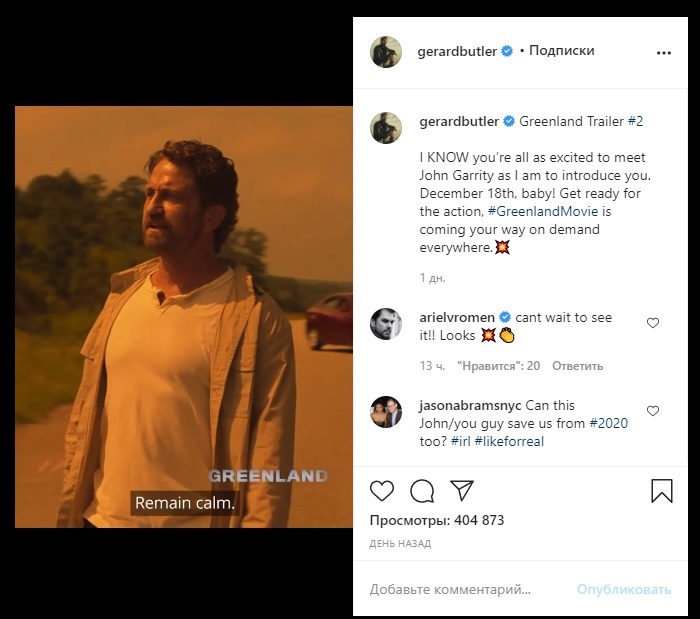Like jasonabramsnyc's comment heart

click(x=653, y=411)
